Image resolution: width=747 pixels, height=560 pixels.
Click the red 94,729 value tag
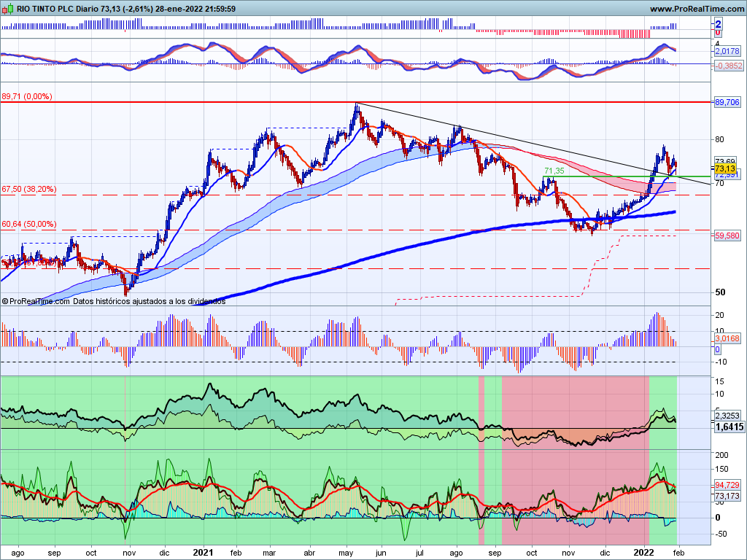coord(727,485)
